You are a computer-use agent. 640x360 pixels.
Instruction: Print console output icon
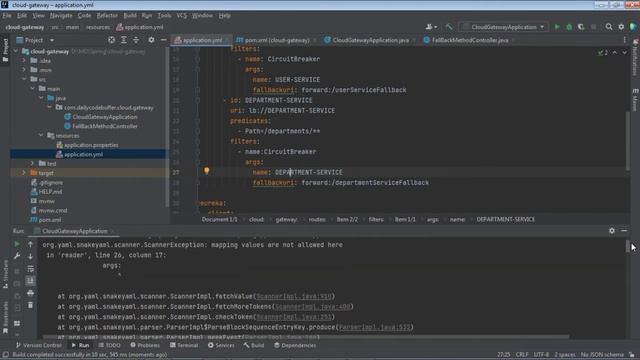[30, 293]
